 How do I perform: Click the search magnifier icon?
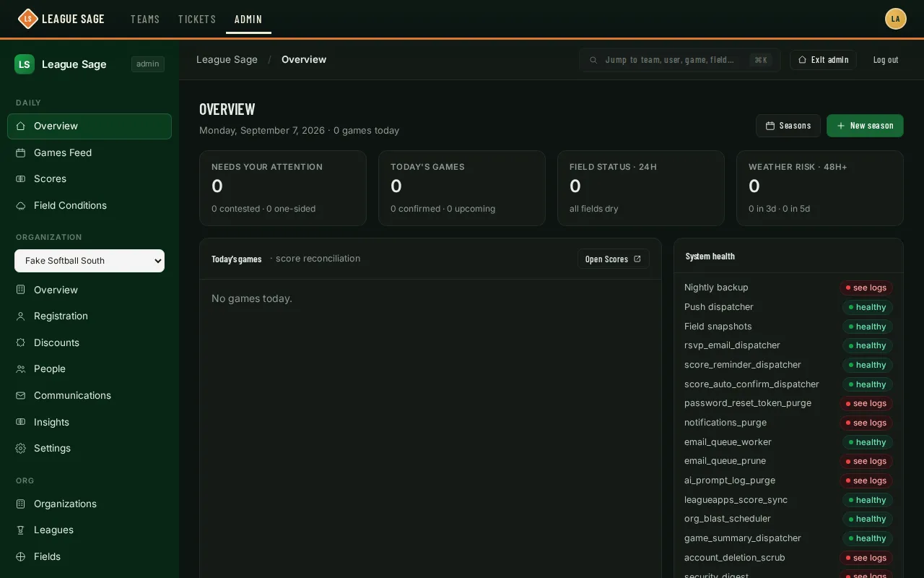(x=593, y=60)
